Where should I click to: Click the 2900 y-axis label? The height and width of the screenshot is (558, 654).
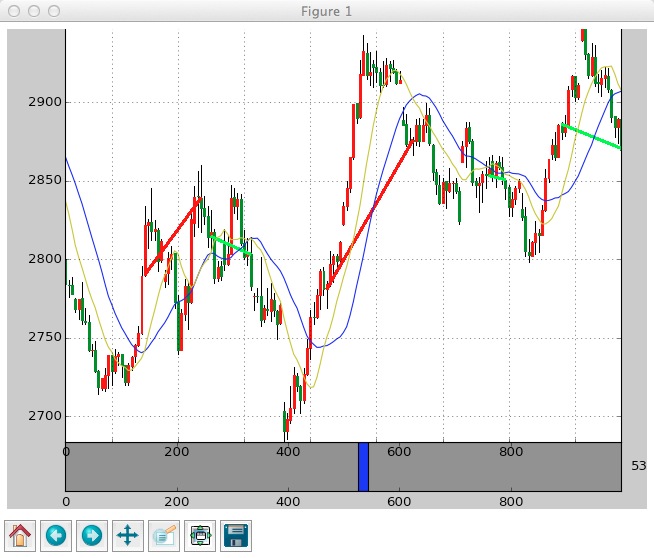(x=45, y=102)
